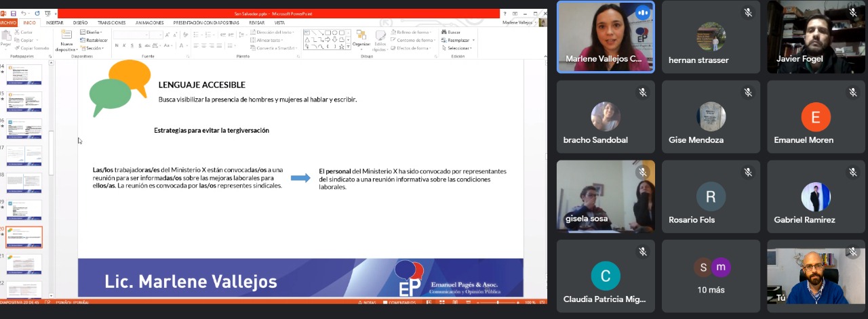Screen dimensions: 868x319
Task: Expand the Seleccionar dropdown in Edición
Action: (x=459, y=48)
